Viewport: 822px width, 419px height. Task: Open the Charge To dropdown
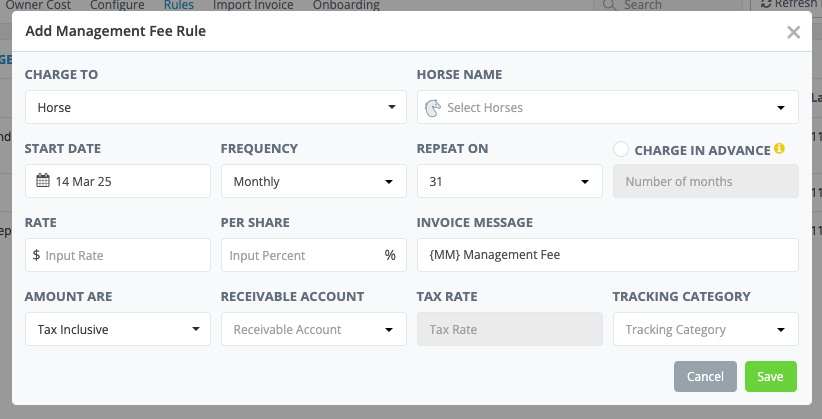click(x=216, y=107)
